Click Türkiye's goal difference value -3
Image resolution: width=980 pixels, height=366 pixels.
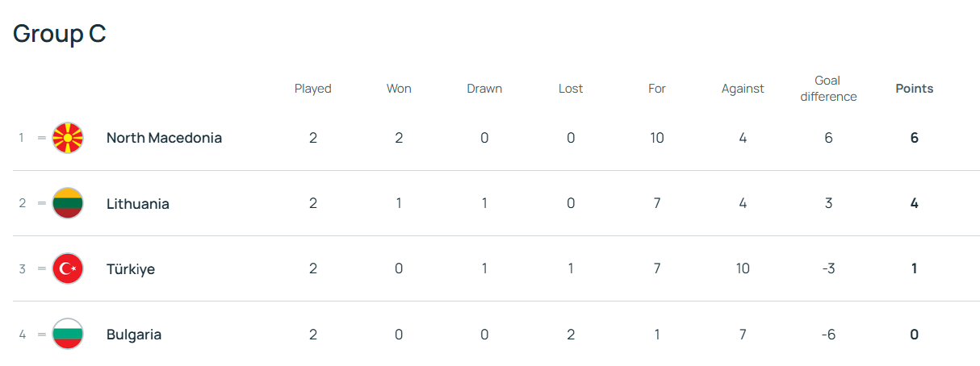(828, 268)
